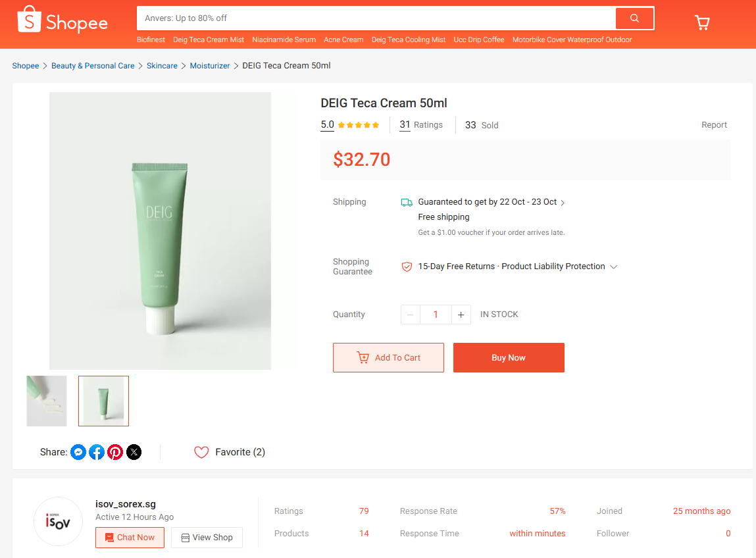Expand shipping delivery date options
Screen dimensions: 756x558
pos(563,203)
